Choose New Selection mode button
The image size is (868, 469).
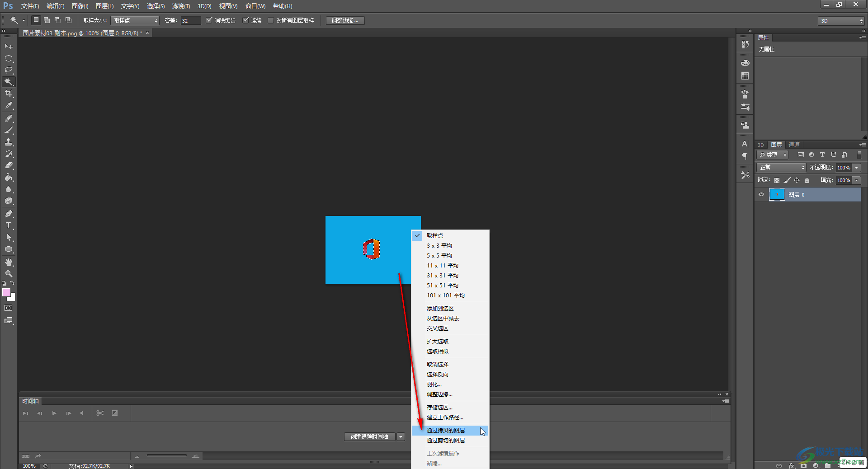pos(36,20)
